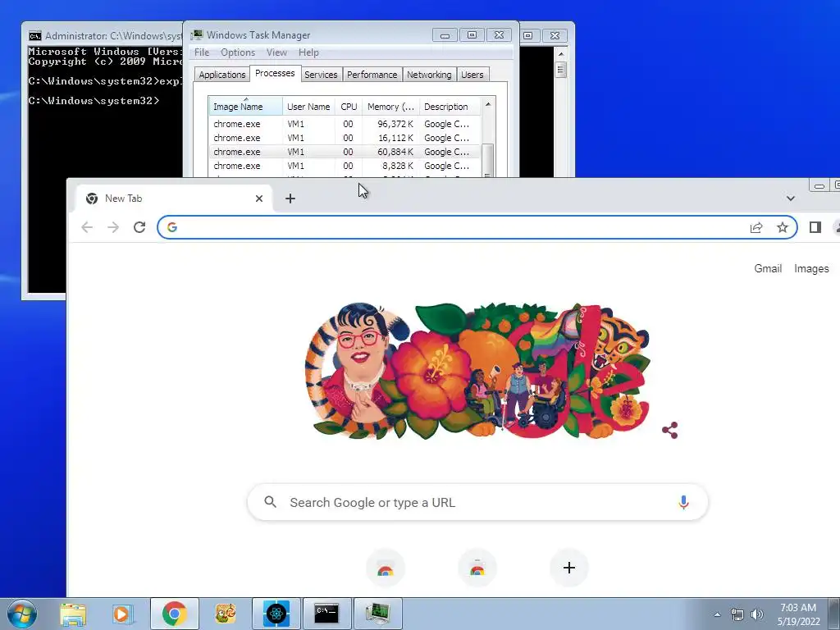
Task: Open the Images link
Action: point(811,269)
